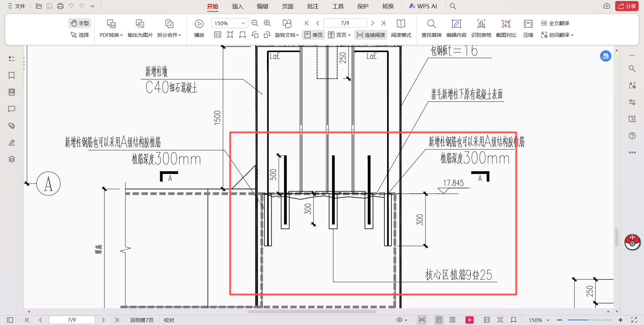Toggle 手型 hand tool mode
This screenshot has width=644, height=325.
(x=80, y=23)
